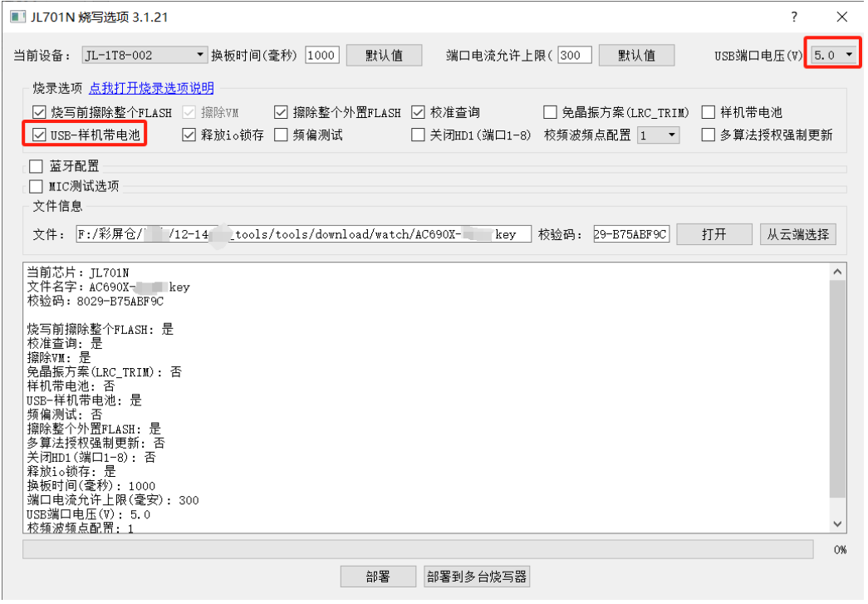Screen dimensions: 868x604
Task: Click the 端口电流允许上限 input showing 300
Action: [575, 56]
